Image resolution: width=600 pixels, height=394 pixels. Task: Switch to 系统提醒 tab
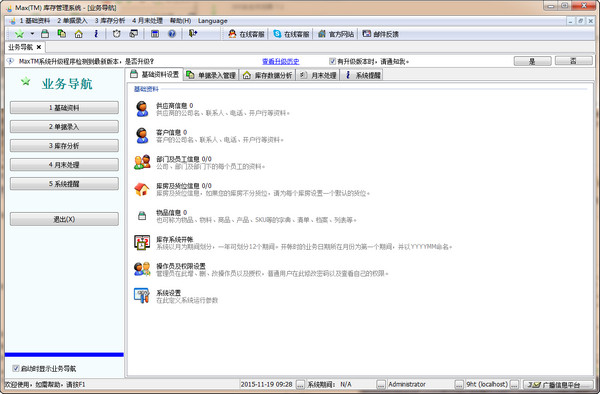point(363,75)
